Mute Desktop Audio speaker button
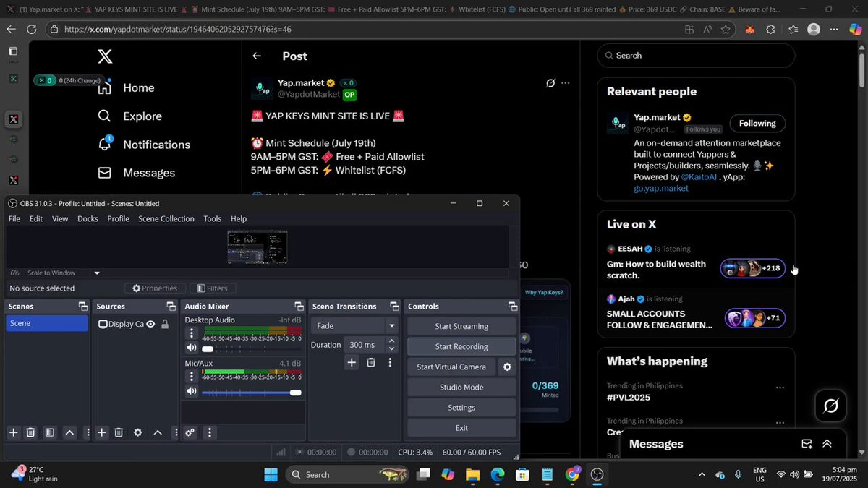868x488 pixels. pyautogui.click(x=192, y=348)
